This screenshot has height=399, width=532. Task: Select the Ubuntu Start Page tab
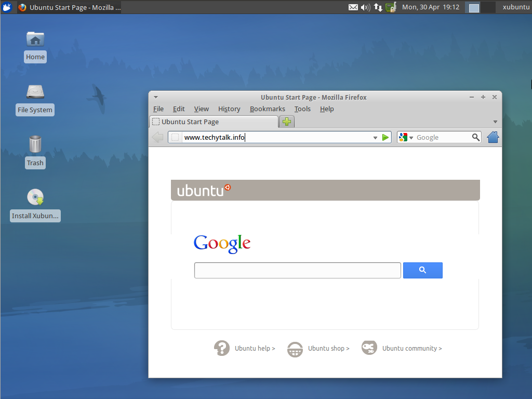pyautogui.click(x=213, y=122)
